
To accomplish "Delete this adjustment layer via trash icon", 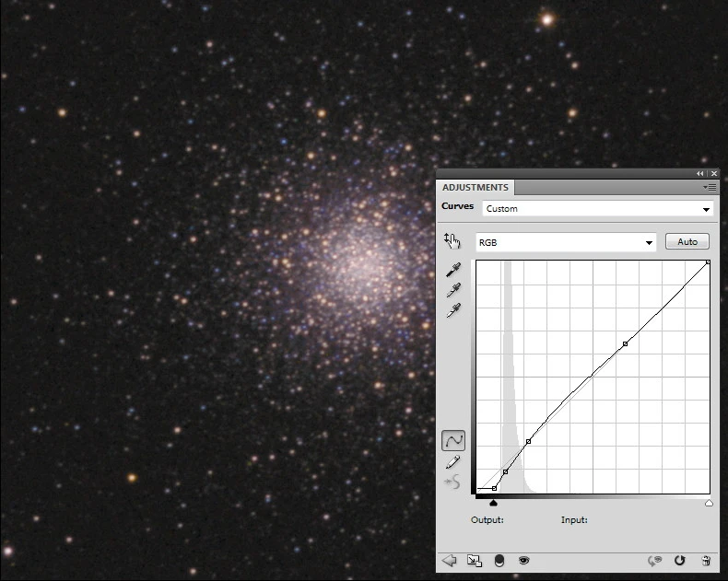I will coord(706,560).
